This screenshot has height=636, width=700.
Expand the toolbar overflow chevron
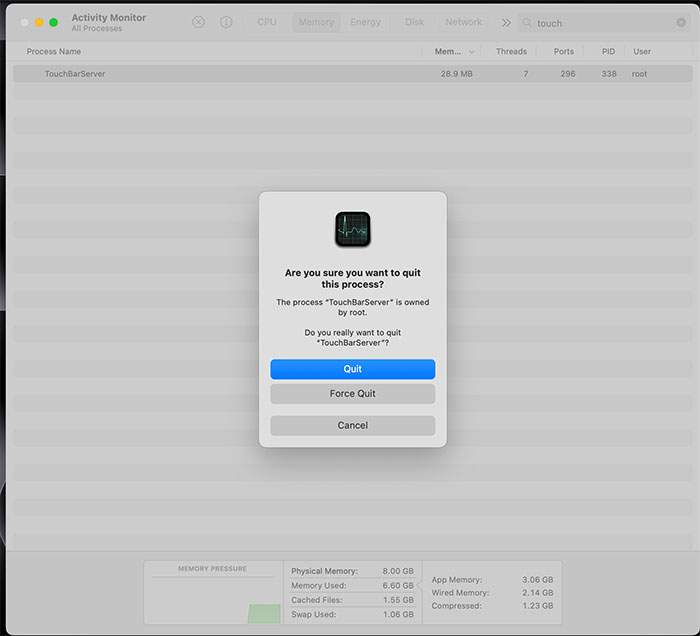tap(506, 22)
